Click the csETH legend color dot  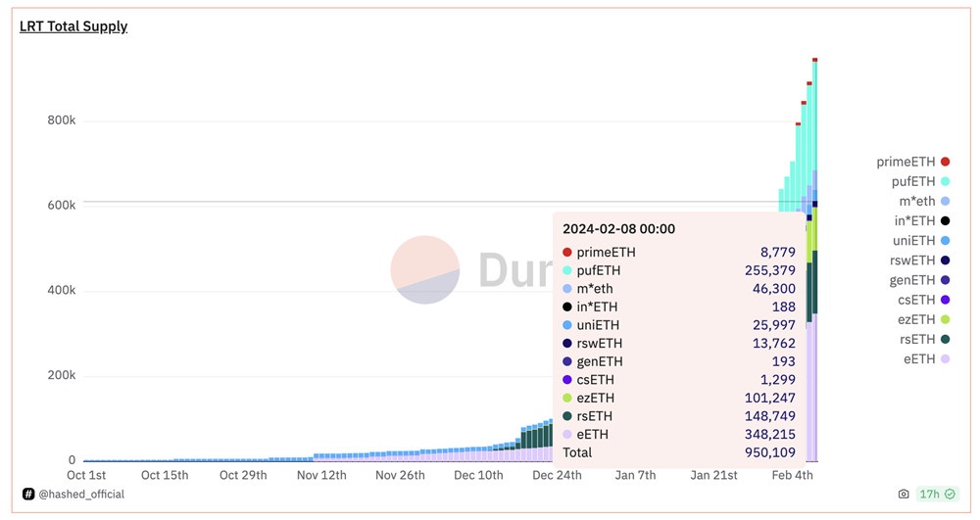tap(945, 300)
